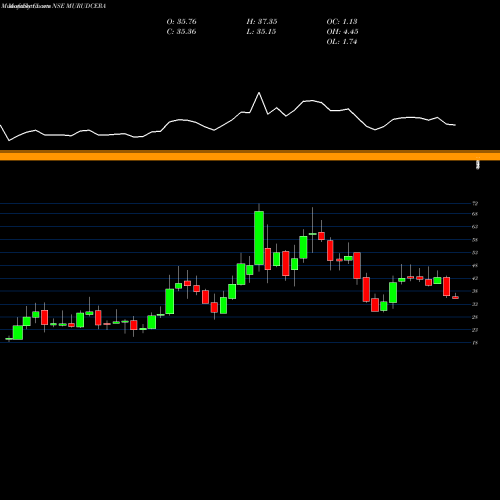Select the low value L: 35.15

click(262, 32)
